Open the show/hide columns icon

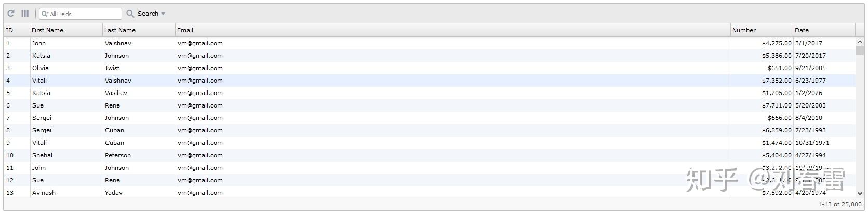[x=25, y=14]
